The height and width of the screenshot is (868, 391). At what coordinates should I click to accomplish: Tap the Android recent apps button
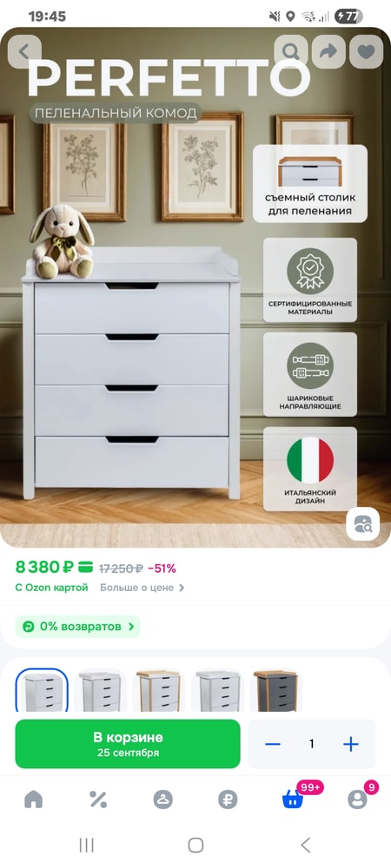[x=86, y=845]
